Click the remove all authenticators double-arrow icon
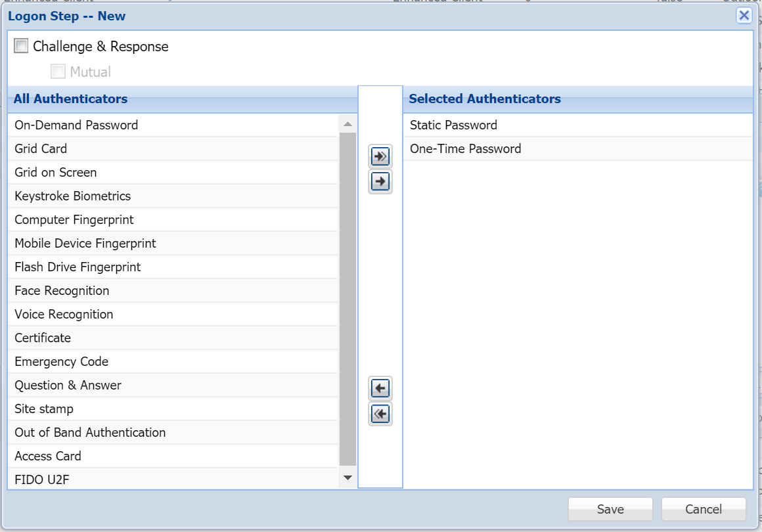The width and height of the screenshot is (762, 532). (x=380, y=414)
